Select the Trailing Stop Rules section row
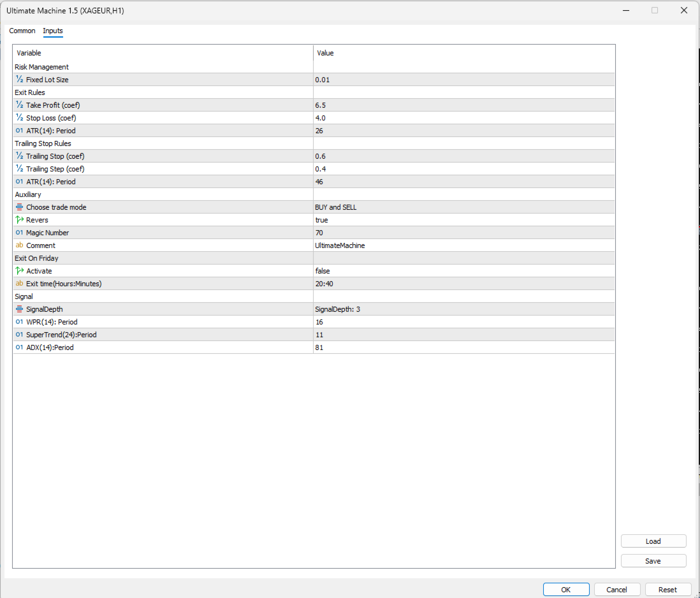The width and height of the screenshot is (700, 598). pyautogui.click(x=314, y=143)
